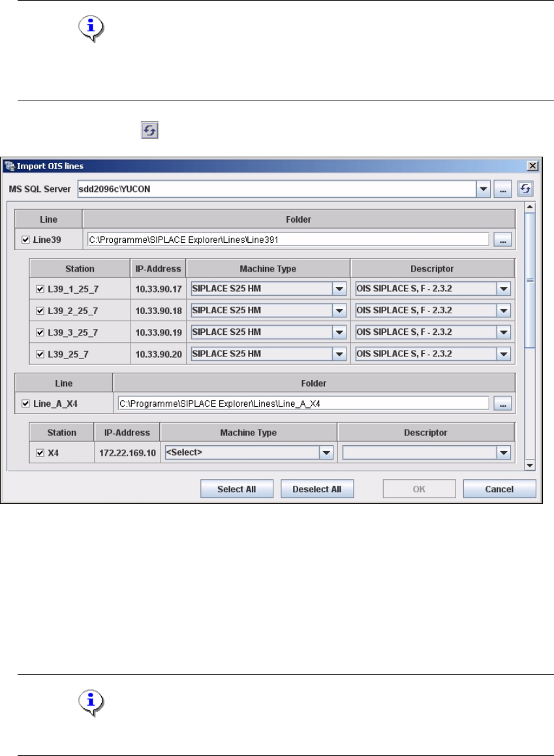The width and height of the screenshot is (554, 756).
Task: Click the IP address 10.33.90.18
Action: pyautogui.click(x=159, y=311)
